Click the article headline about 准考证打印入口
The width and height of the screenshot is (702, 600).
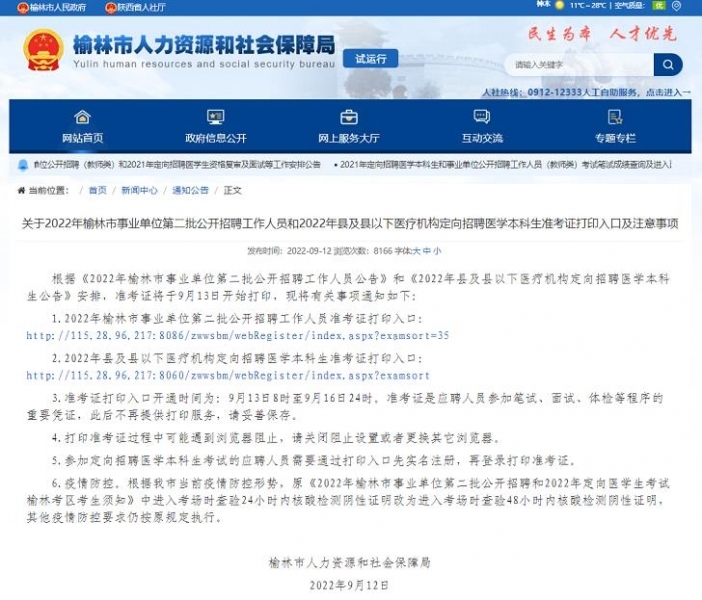[350, 223]
